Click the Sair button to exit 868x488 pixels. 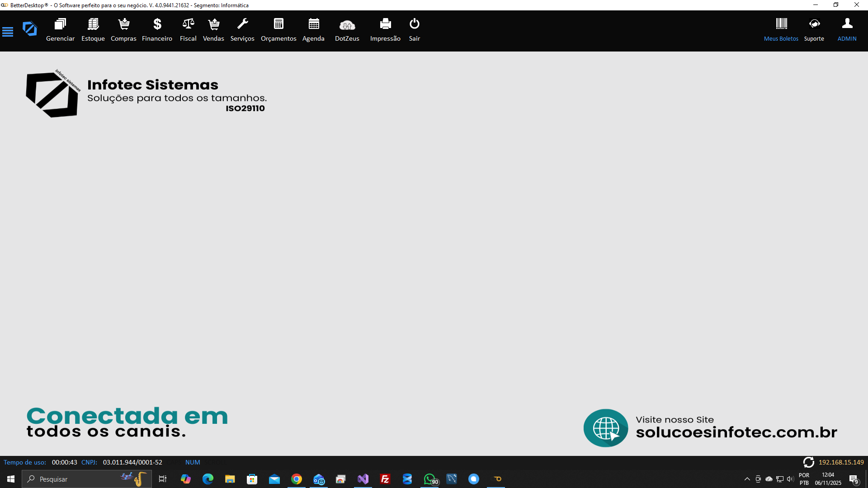pos(415,29)
